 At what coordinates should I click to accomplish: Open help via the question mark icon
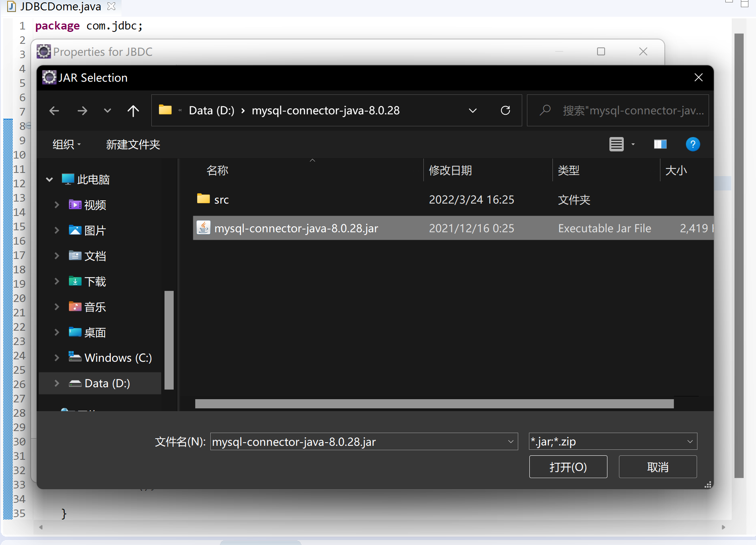pos(693,144)
